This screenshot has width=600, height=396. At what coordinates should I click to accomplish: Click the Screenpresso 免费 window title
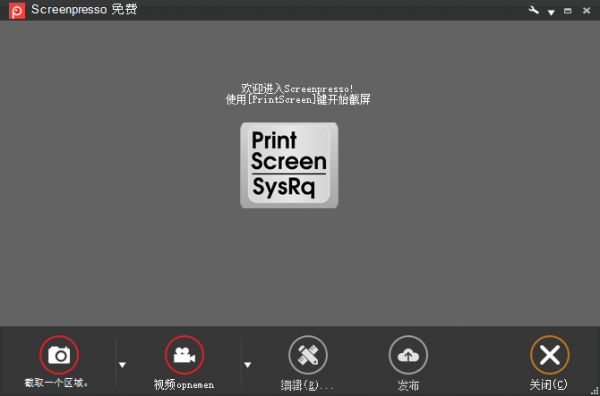tap(84, 10)
